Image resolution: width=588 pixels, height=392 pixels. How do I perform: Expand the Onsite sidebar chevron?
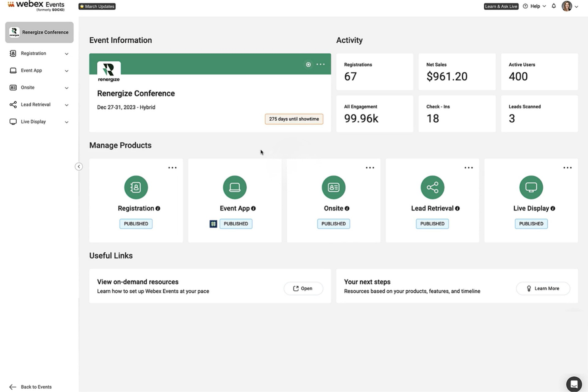[66, 88]
